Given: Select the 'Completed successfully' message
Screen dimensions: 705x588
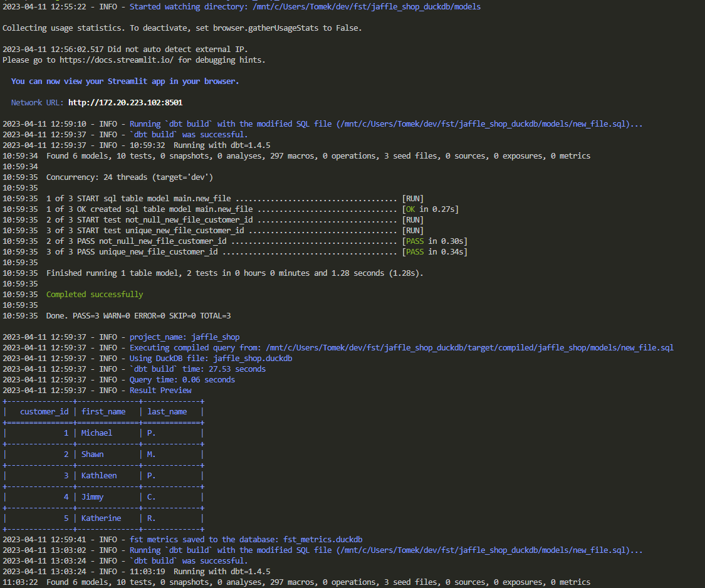Looking at the screenshot, I should [x=95, y=294].
